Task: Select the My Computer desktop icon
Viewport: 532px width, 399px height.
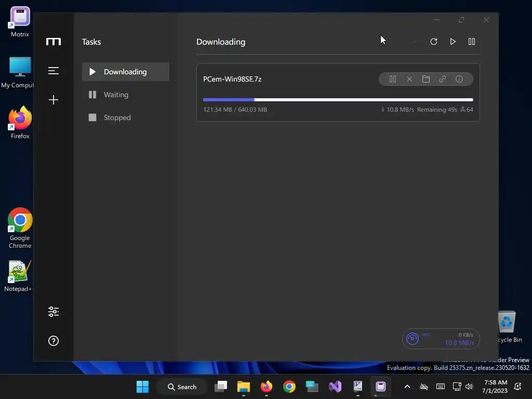Action: tap(19, 73)
